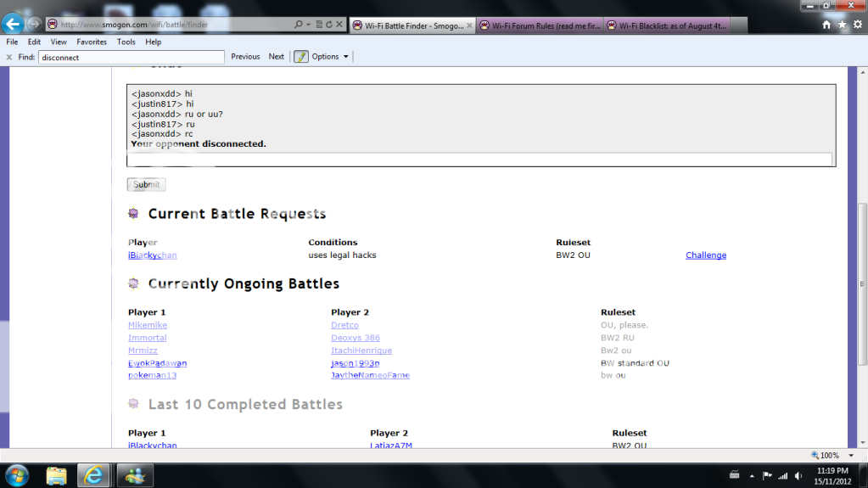Open the JaytheNameoFame player link

[x=370, y=376]
